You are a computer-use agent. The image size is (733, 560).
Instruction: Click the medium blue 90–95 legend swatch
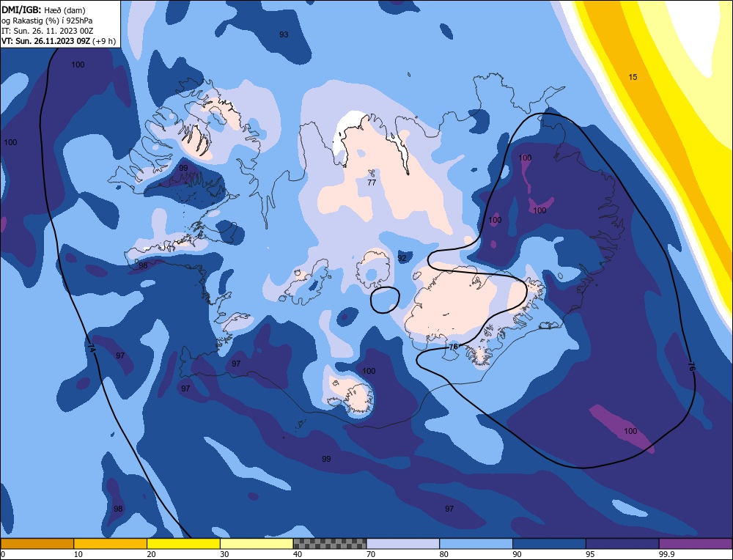pyautogui.click(x=549, y=544)
